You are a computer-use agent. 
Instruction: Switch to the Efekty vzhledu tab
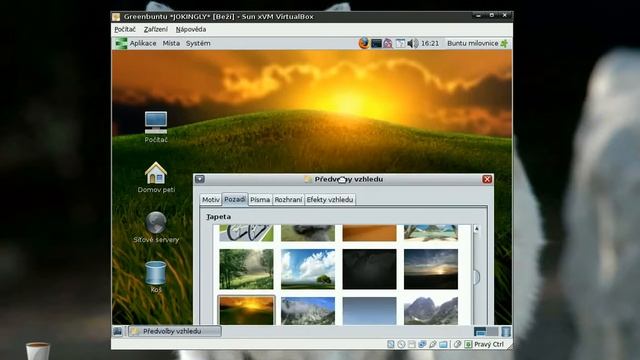(330, 200)
